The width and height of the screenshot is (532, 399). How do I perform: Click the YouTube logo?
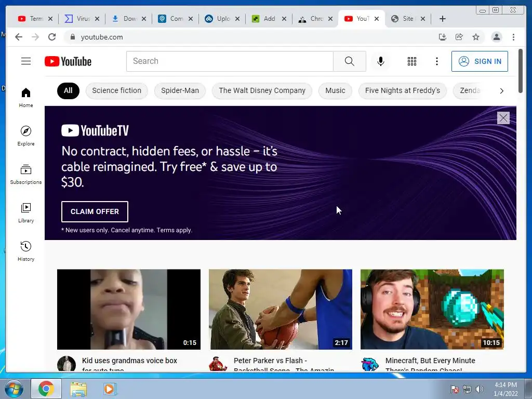(68, 61)
